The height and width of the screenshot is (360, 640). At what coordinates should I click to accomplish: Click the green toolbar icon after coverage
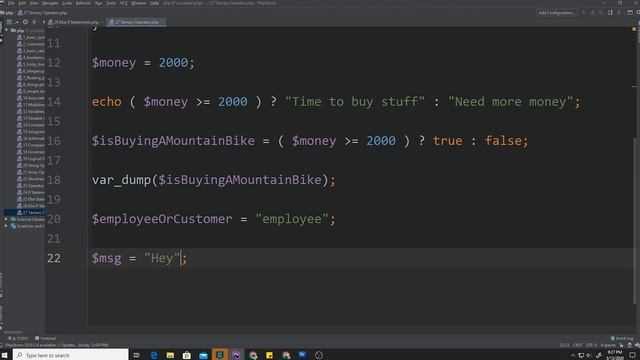(x=610, y=13)
